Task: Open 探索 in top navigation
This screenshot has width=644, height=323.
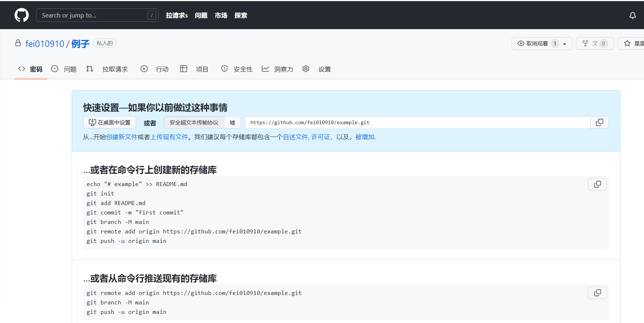Action: tap(241, 15)
